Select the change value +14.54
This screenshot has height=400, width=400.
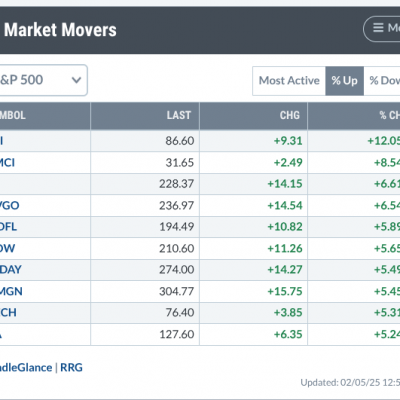(285, 205)
